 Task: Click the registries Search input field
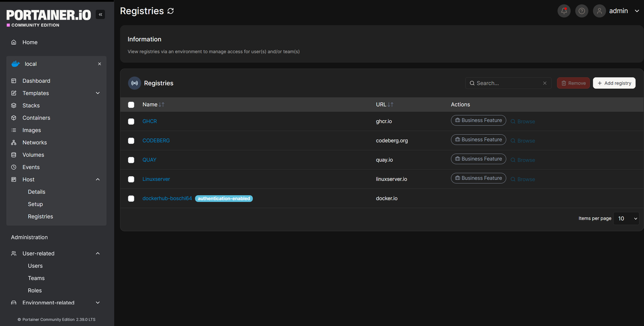(509, 83)
